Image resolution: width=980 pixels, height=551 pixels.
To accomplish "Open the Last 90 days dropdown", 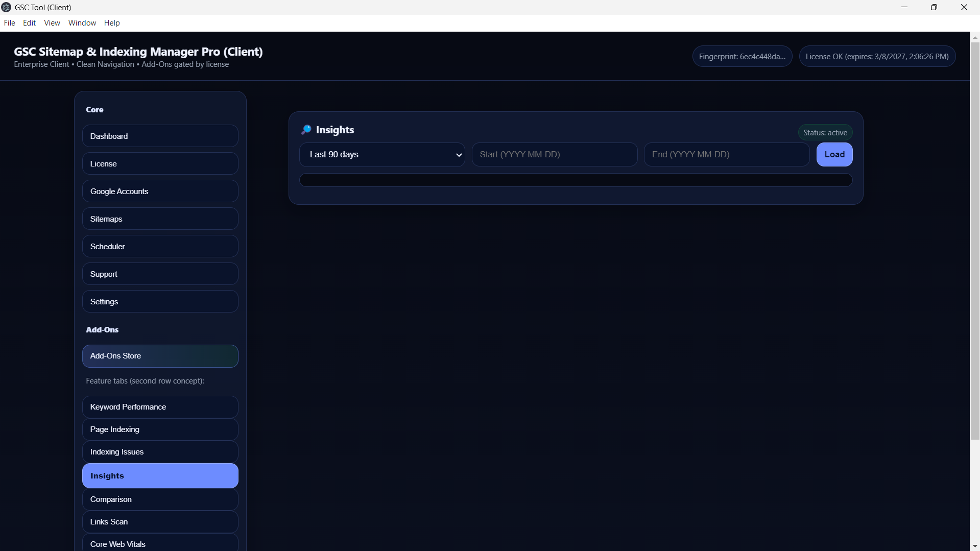I will click(x=382, y=154).
